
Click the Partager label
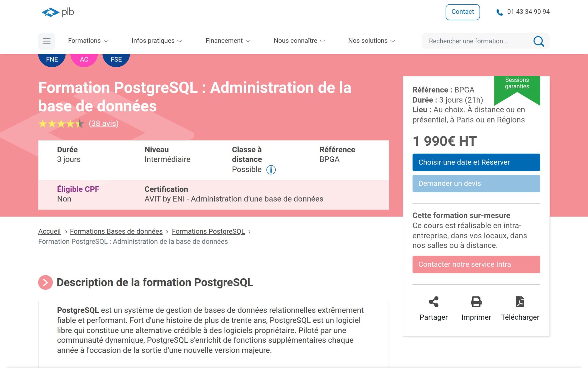434,317
